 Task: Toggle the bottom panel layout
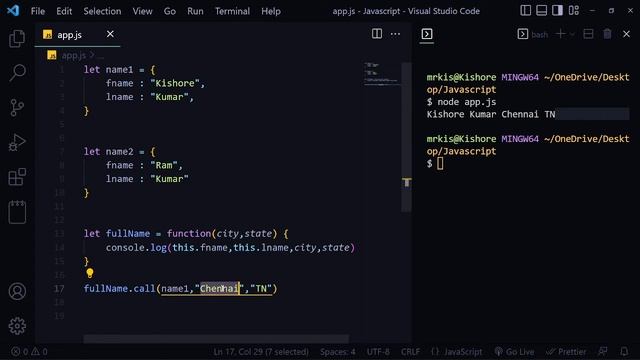[x=542, y=11]
